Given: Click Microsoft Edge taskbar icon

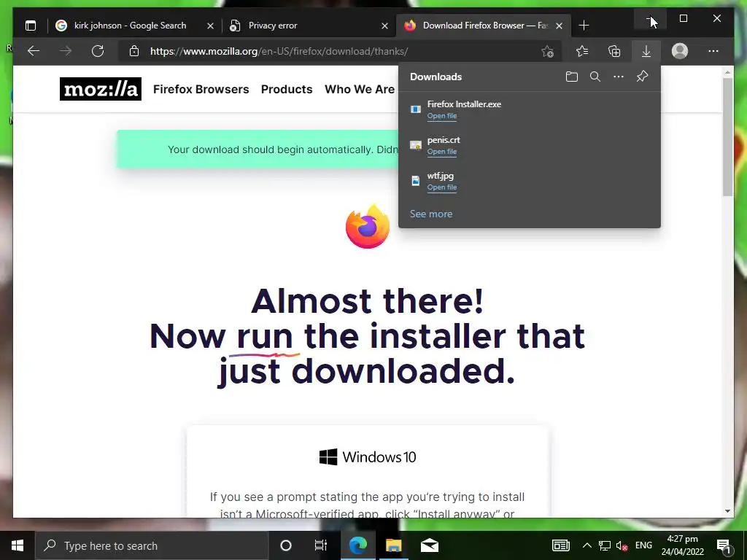Looking at the screenshot, I should (x=357, y=545).
